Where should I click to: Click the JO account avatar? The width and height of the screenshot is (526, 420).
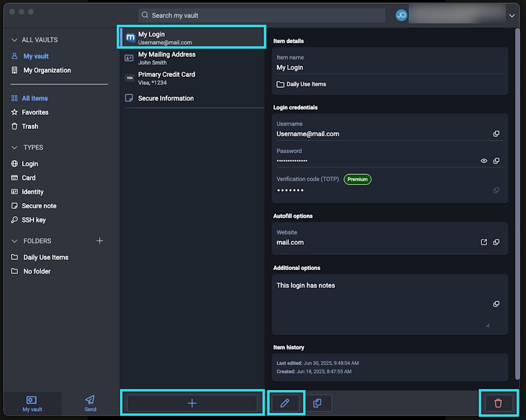(x=401, y=15)
